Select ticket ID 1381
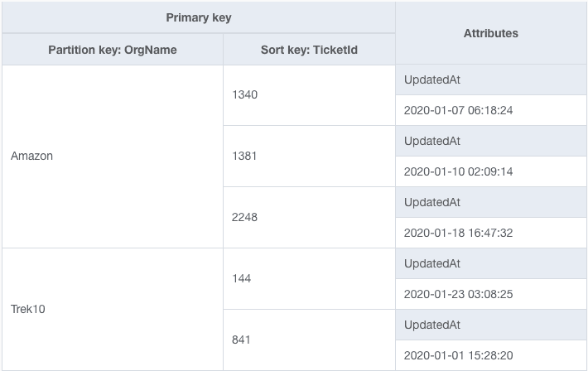Screen dimensions: 588x371 point(246,156)
